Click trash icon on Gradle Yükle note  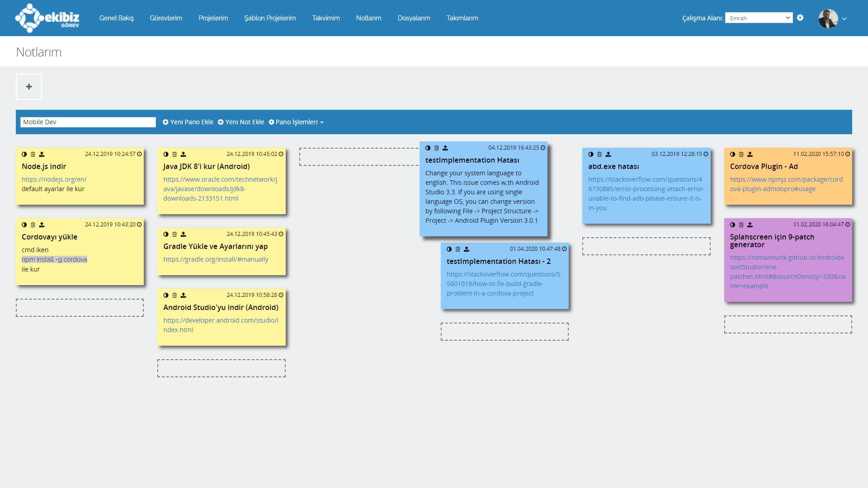[175, 234]
